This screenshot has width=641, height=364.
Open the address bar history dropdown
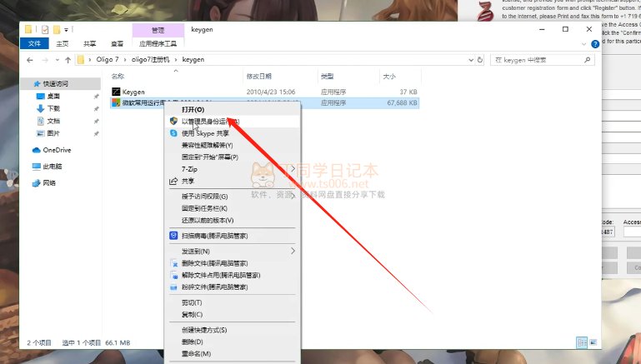coord(471,60)
